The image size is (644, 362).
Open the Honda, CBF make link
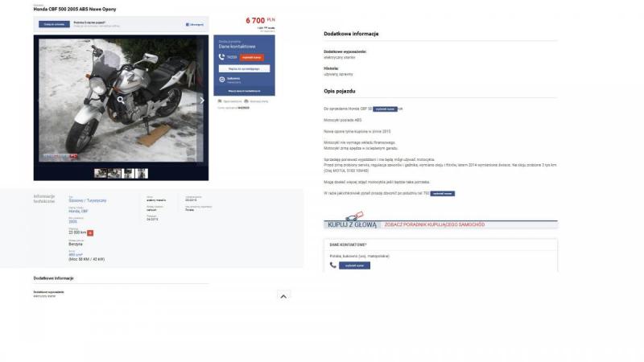coord(78,211)
